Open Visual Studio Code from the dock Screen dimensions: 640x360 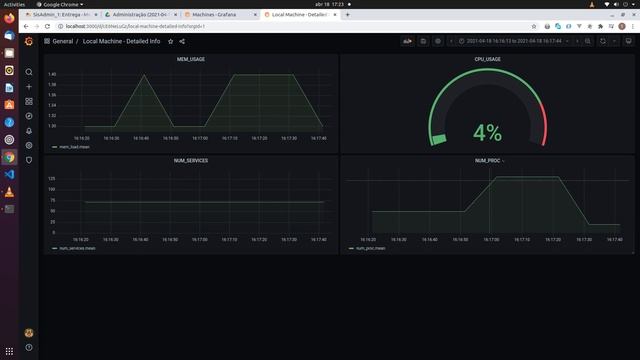(9, 174)
